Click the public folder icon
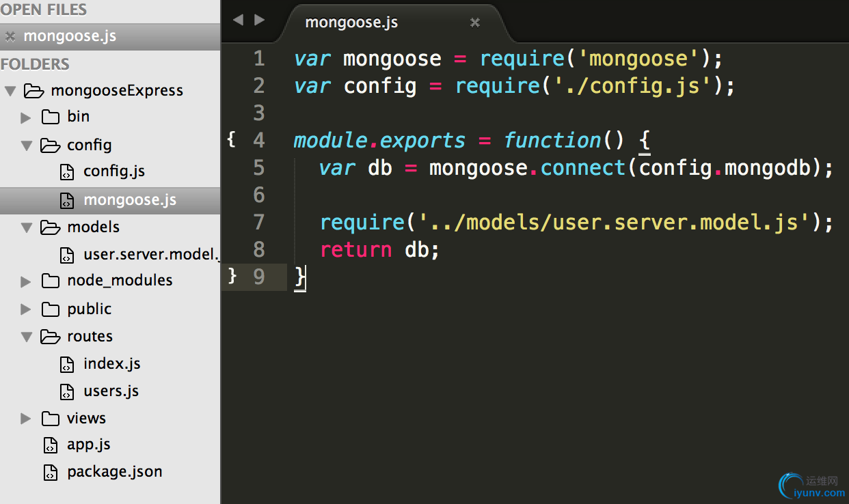The image size is (849, 504). (x=51, y=309)
